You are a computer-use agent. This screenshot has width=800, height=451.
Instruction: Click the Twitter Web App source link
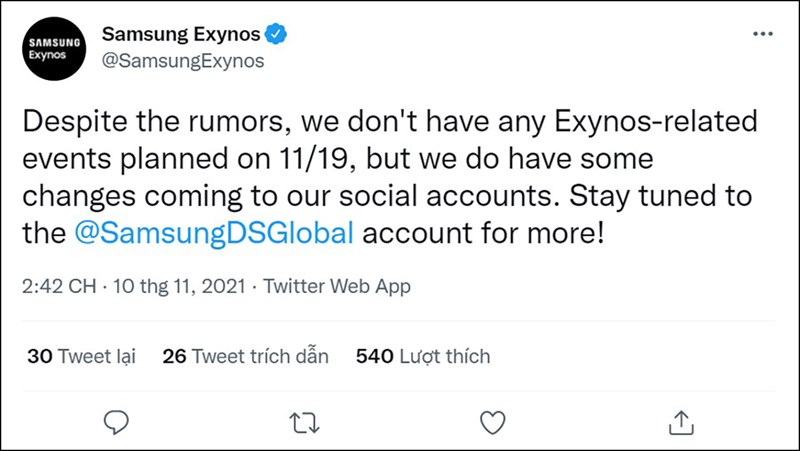[336, 287]
